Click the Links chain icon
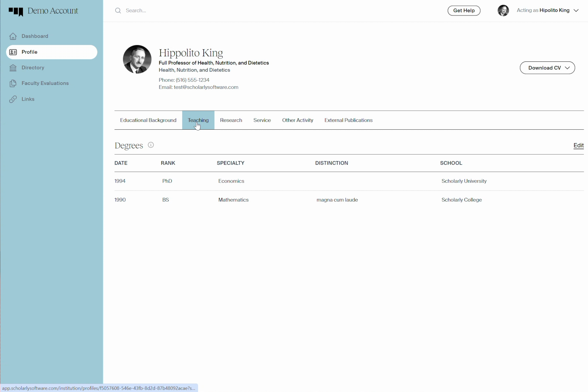Image resolution: width=588 pixels, height=392 pixels. pyautogui.click(x=13, y=99)
